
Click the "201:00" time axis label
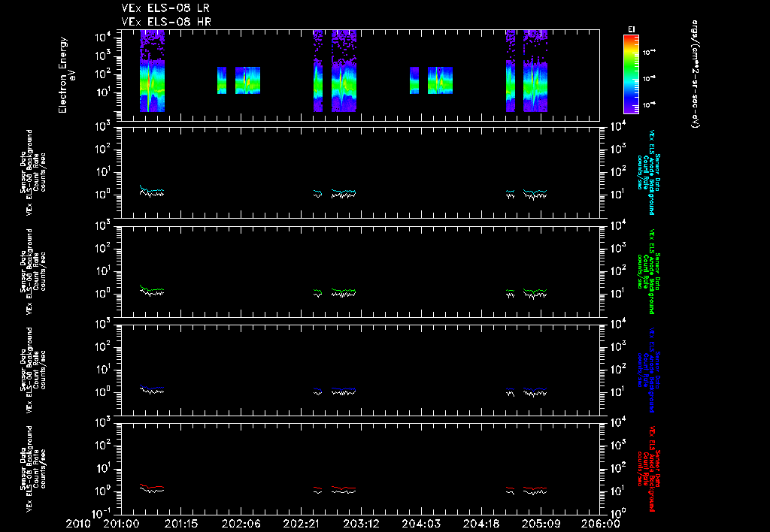[121, 524]
